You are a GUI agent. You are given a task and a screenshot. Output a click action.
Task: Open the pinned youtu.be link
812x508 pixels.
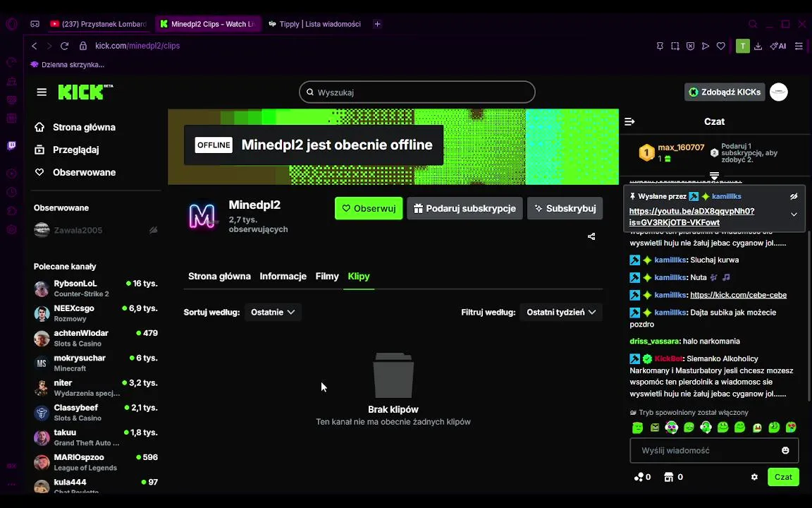pos(691,217)
